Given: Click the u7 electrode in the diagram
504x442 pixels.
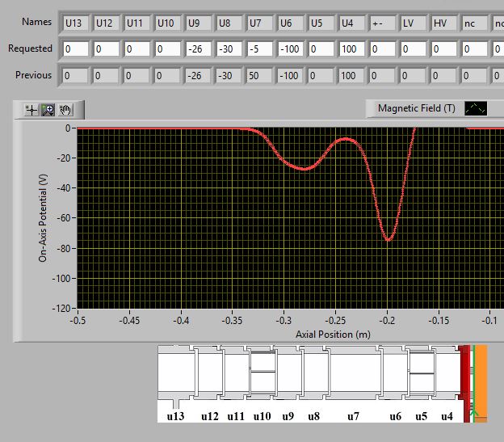Looking at the screenshot, I should coord(355,373).
